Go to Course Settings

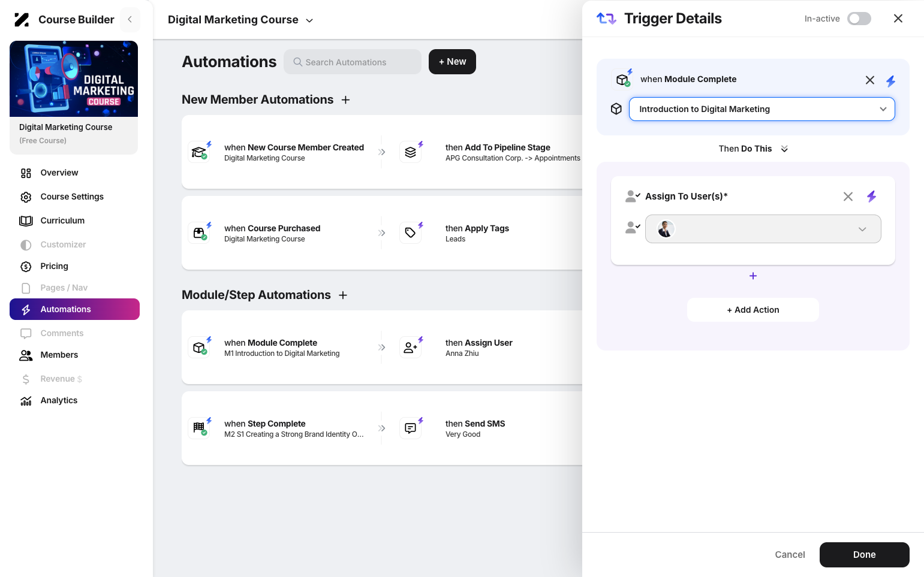tap(74, 197)
